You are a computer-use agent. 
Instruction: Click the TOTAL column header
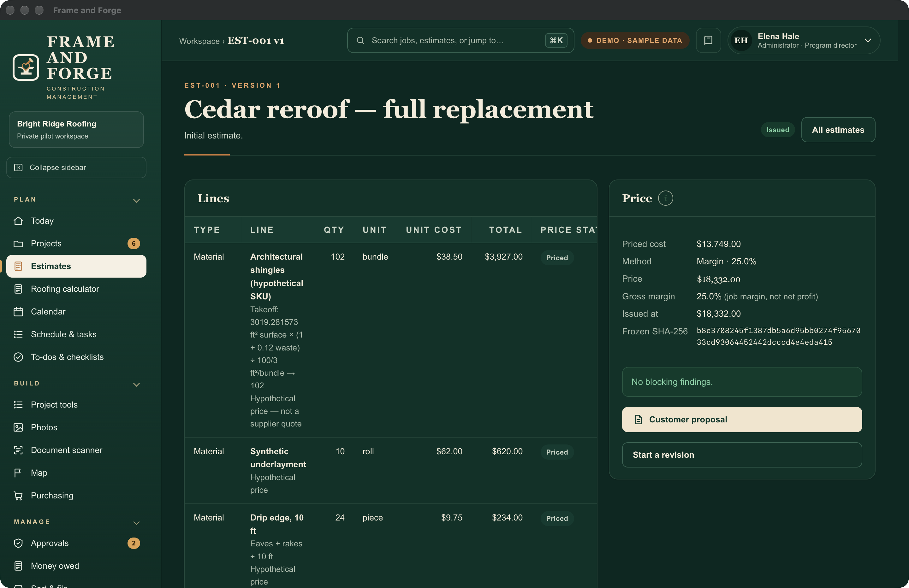pos(506,230)
